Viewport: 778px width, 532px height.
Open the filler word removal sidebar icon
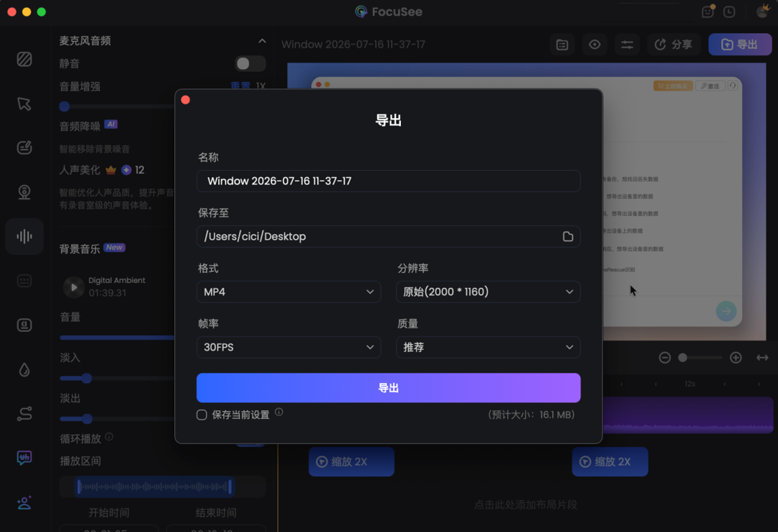24,457
